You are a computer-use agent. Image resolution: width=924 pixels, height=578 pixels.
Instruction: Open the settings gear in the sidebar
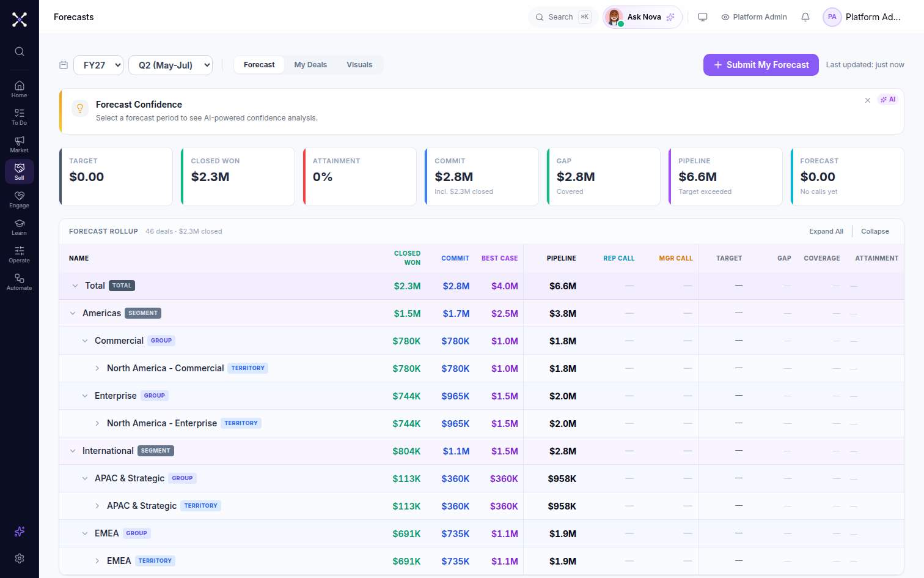pyautogui.click(x=20, y=558)
